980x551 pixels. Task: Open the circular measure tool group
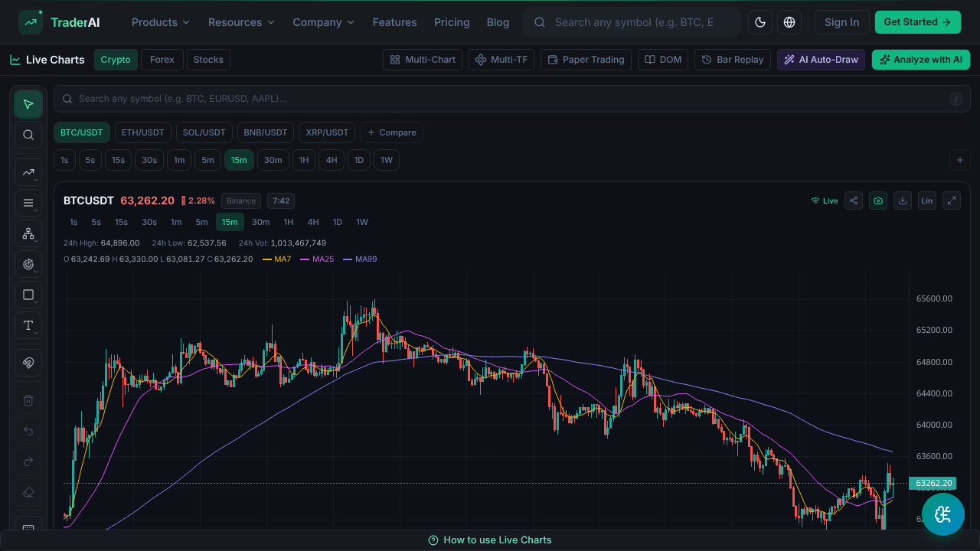click(28, 264)
